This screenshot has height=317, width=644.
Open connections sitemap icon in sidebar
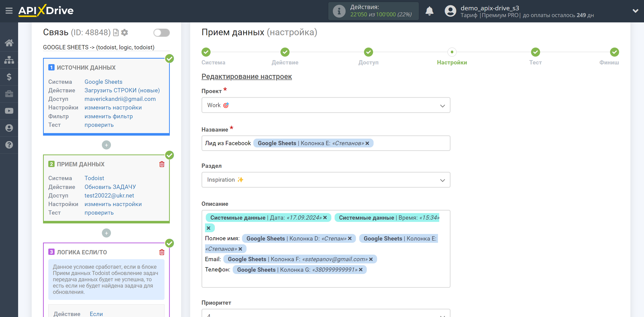tap(9, 60)
